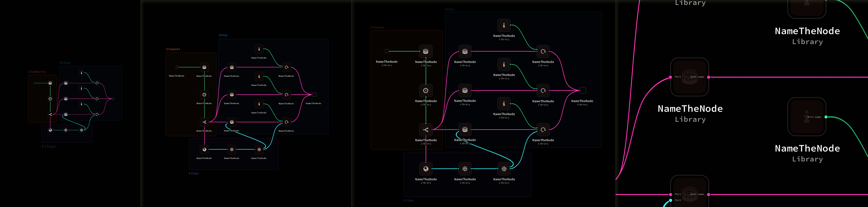The height and width of the screenshot is (207, 868).
Task: Select the share node in the medium graph
Action: point(204,122)
